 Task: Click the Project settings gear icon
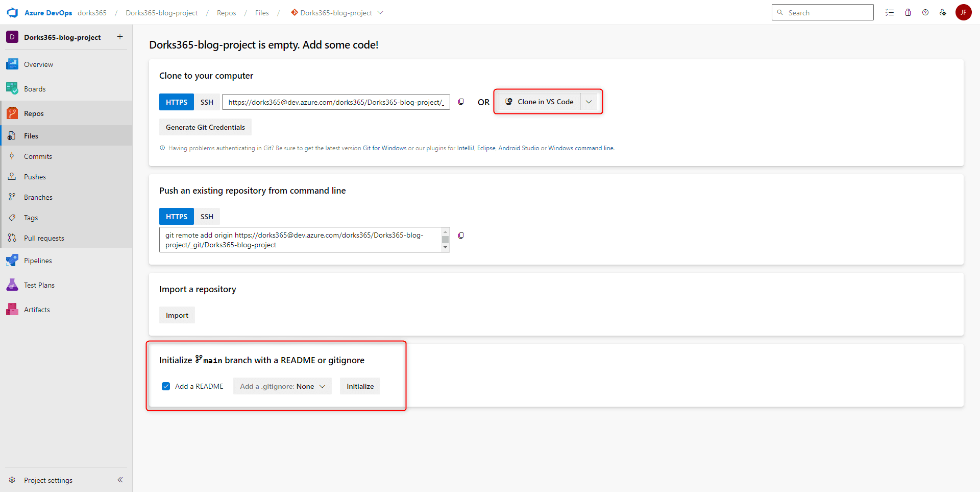tap(12, 480)
